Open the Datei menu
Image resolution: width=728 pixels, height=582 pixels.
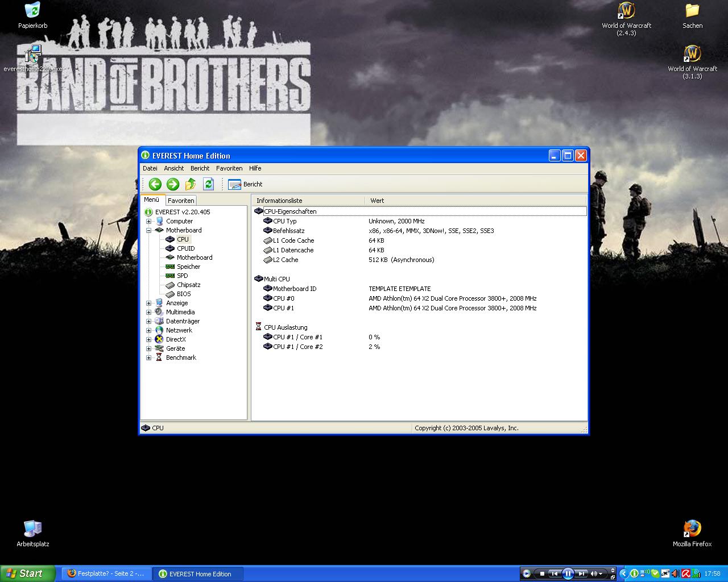tap(150, 168)
